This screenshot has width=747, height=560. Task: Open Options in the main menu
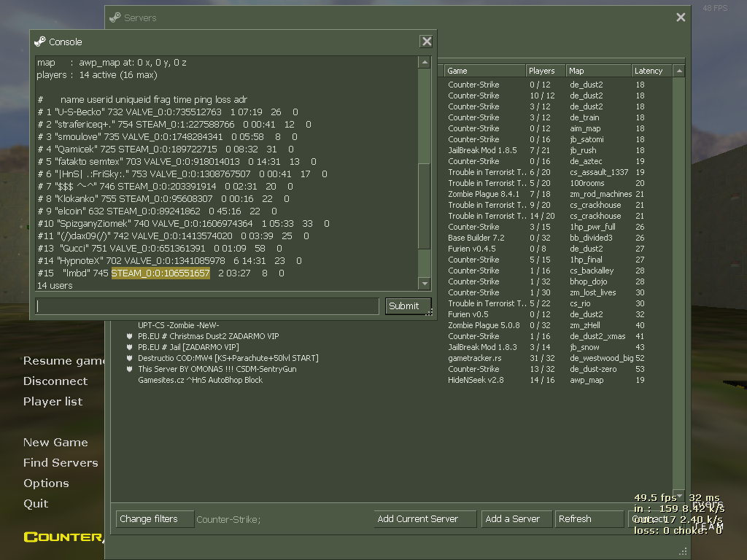coord(46,483)
